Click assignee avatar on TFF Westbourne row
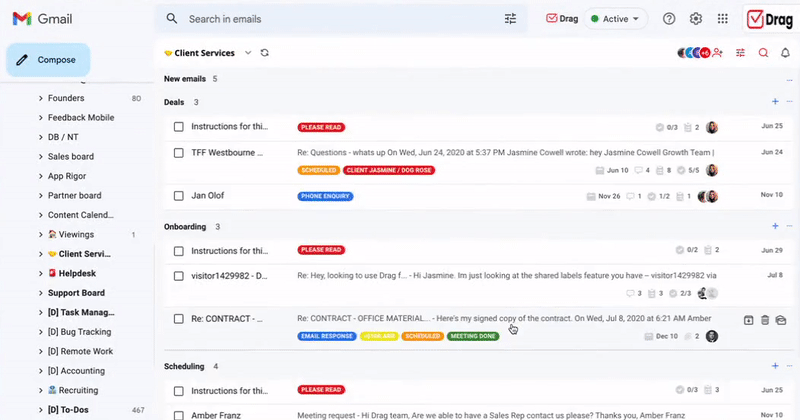The height and width of the screenshot is (420, 800). tap(712, 170)
